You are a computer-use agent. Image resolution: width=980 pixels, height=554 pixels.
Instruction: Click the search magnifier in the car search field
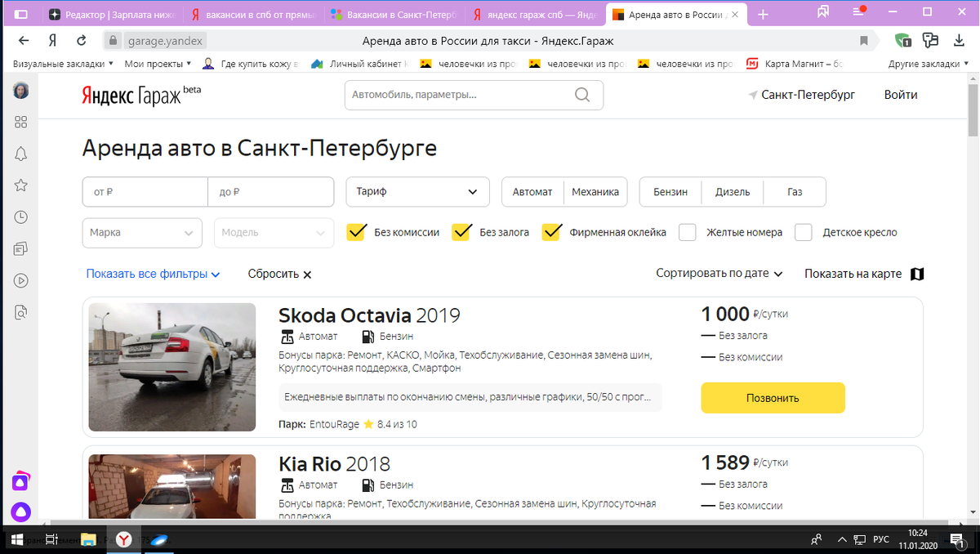[581, 95]
